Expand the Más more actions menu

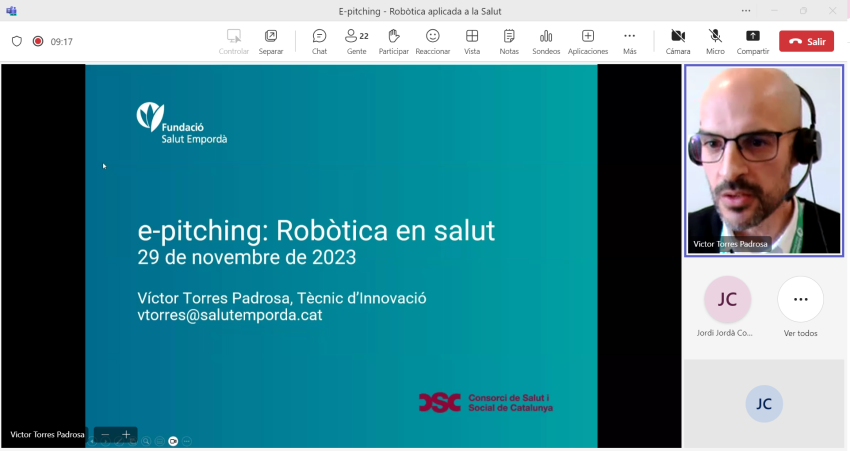click(629, 41)
